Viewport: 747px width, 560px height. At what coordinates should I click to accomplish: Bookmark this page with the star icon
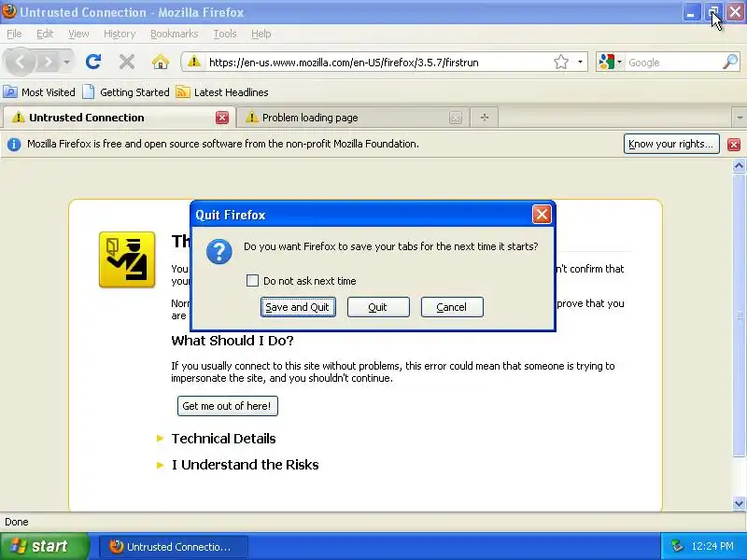coord(561,62)
